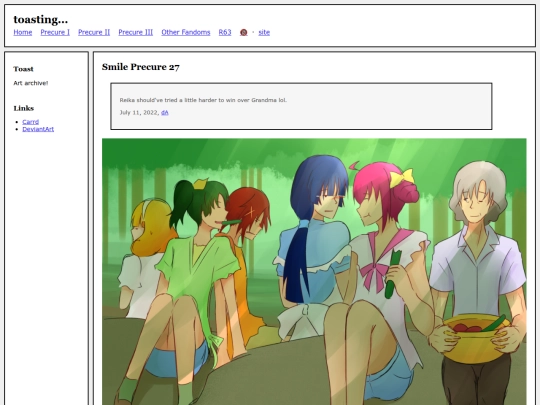
Task: Go to the Precure I gallery
Action: tap(55, 32)
